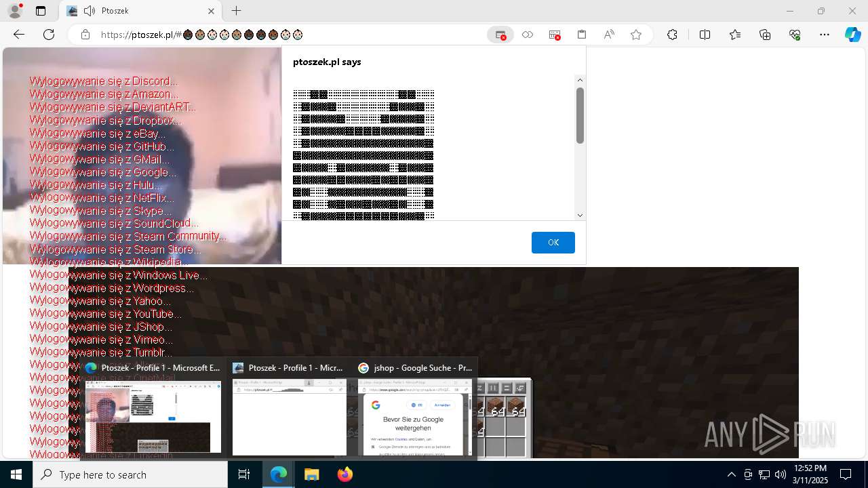This screenshot has width=868, height=488.
Task: Click the dialog scrollbar thumb
Action: [580, 115]
